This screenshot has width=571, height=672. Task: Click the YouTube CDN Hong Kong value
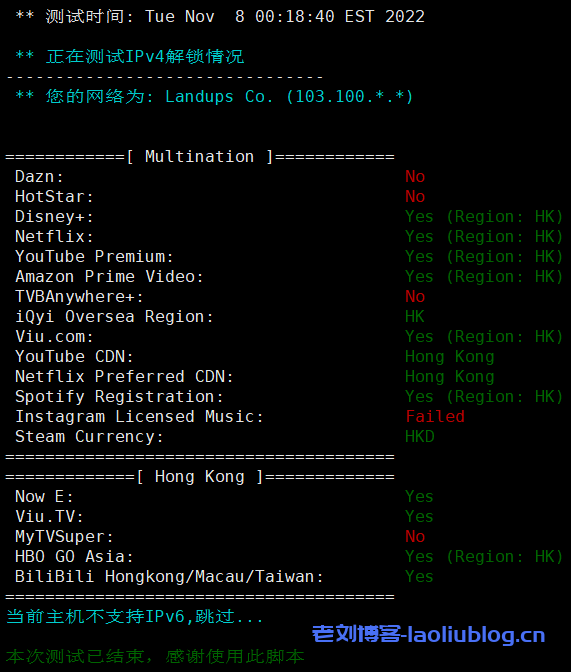pos(450,357)
